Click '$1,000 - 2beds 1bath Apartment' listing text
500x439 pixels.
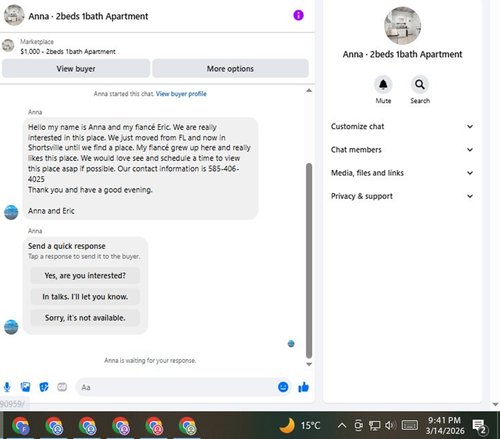pos(68,52)
